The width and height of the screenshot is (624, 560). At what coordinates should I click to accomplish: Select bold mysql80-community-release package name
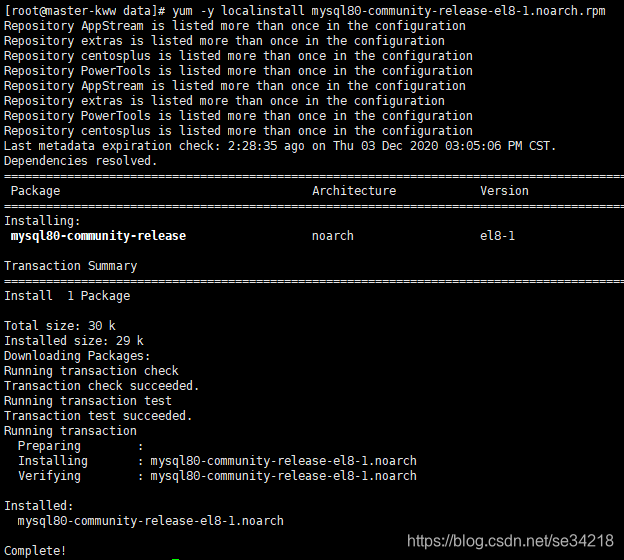[x=98, y=236]
